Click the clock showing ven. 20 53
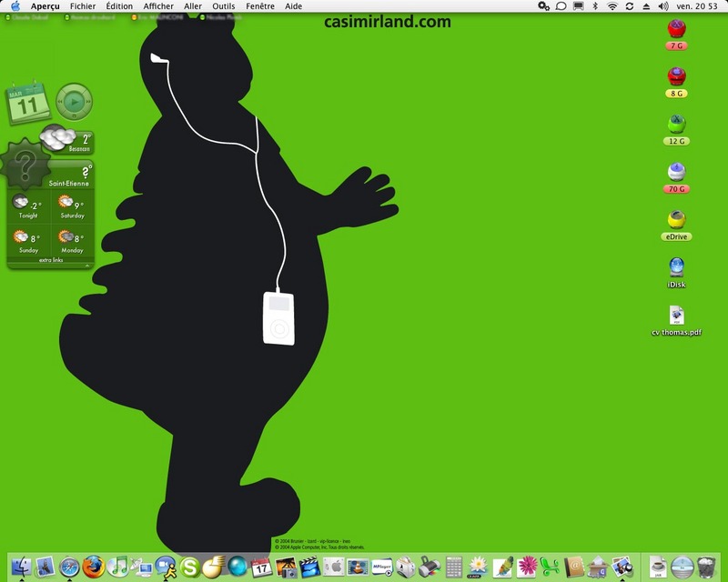This screenshot has height=582, width=728. click(697, 6)
